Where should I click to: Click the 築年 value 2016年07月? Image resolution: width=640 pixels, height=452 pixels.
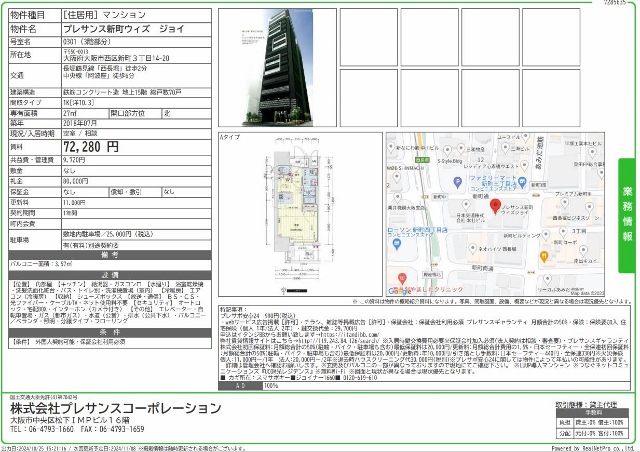[x=80, y=123]
